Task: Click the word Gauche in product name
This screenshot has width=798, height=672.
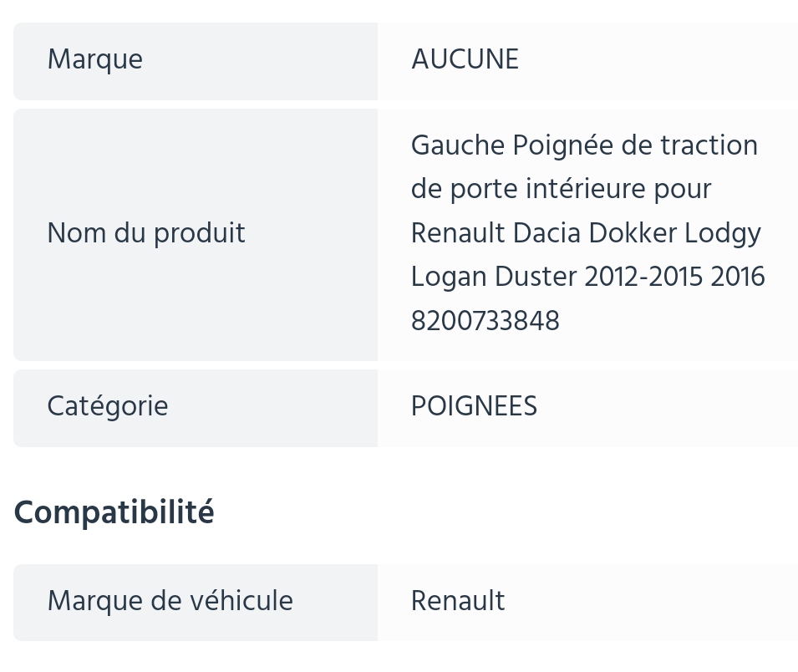Action: 458,145
